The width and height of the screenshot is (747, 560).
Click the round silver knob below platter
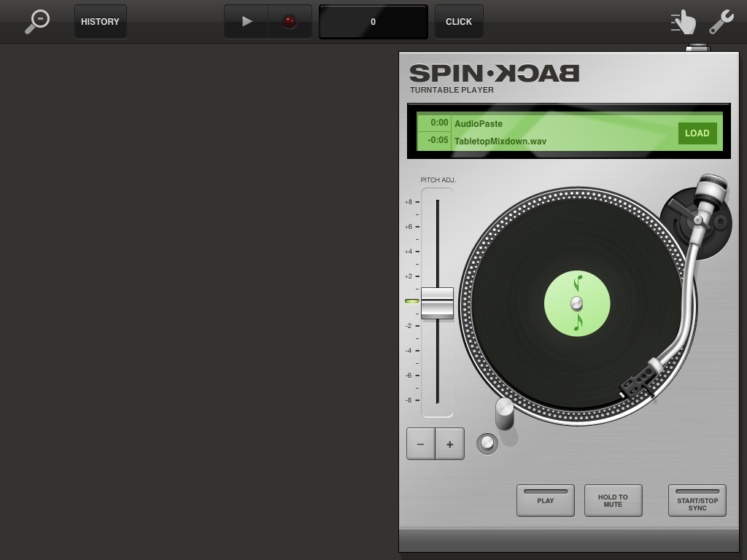pos(487,444)
